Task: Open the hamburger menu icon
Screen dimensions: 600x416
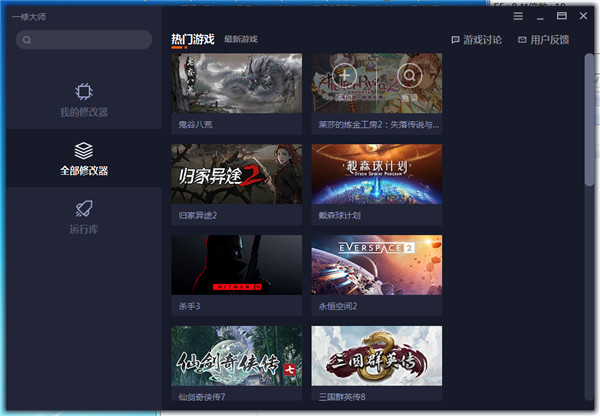Action: [x=518, y=16]
